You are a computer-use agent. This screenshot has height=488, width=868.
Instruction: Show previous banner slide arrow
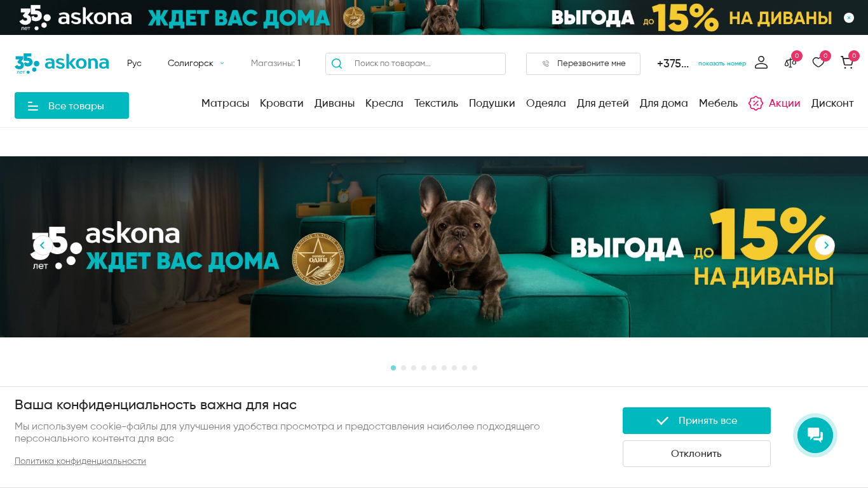(x=43, y=245)
